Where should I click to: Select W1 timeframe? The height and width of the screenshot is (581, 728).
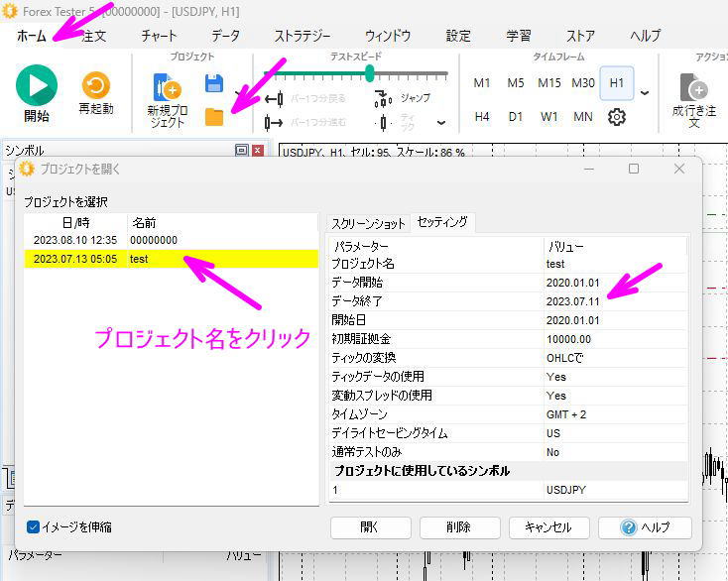[x=549, y=117]
